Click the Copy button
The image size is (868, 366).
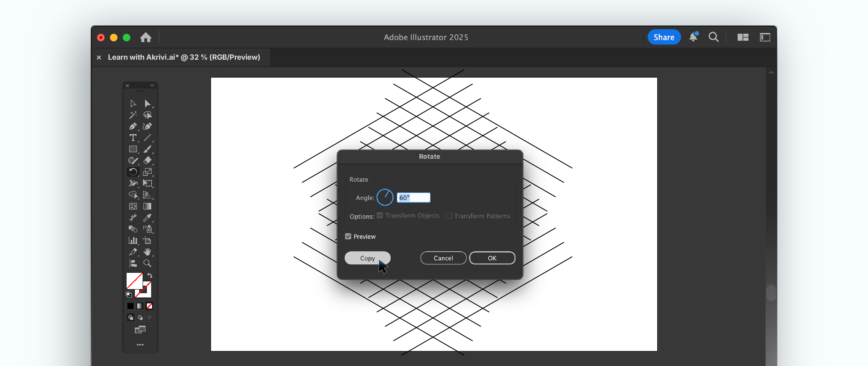pyautogui.click(x=367, y=258)
